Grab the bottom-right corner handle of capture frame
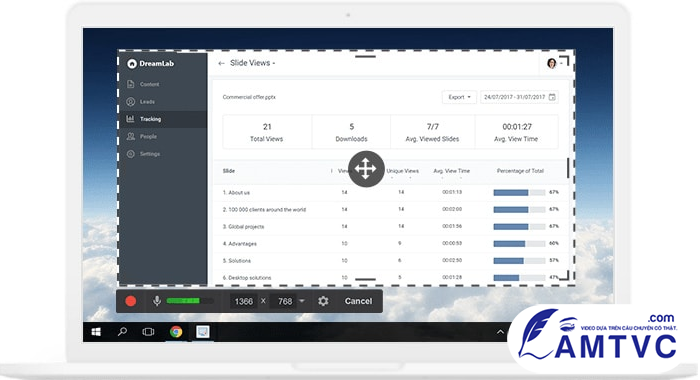 click(565, 275)
